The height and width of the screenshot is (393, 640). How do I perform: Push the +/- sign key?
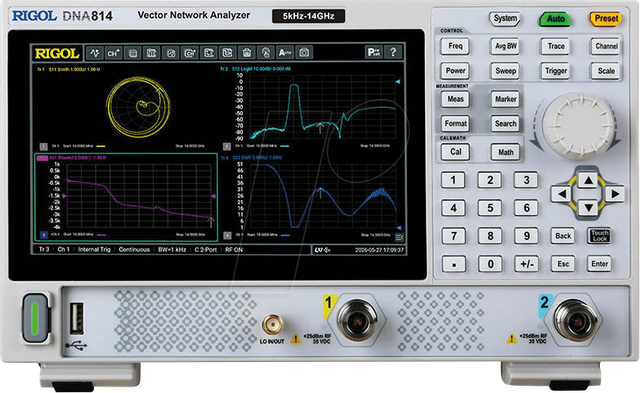(x=527, y=264)
